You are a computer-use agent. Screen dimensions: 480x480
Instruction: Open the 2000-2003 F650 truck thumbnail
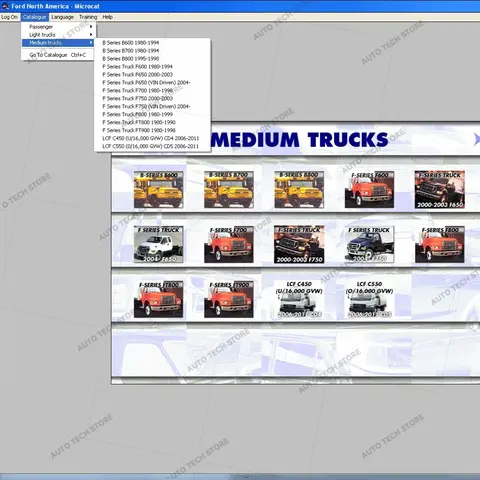[x=440, y=190]
